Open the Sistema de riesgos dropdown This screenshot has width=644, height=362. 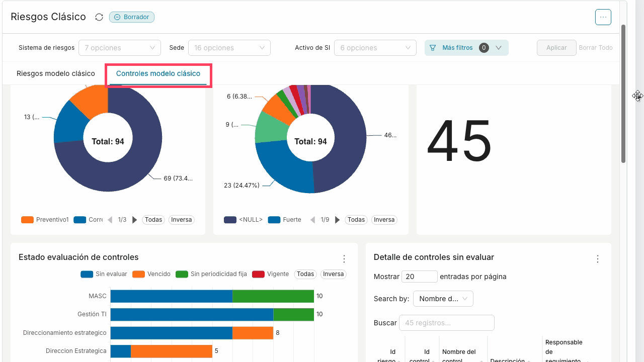(120, 48)
